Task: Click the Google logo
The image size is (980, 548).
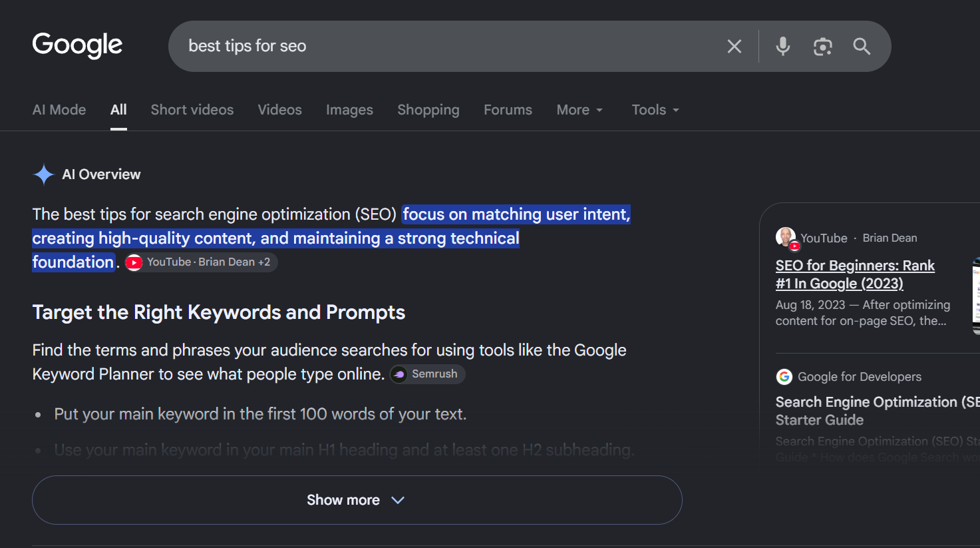Action: coord(77,45)
